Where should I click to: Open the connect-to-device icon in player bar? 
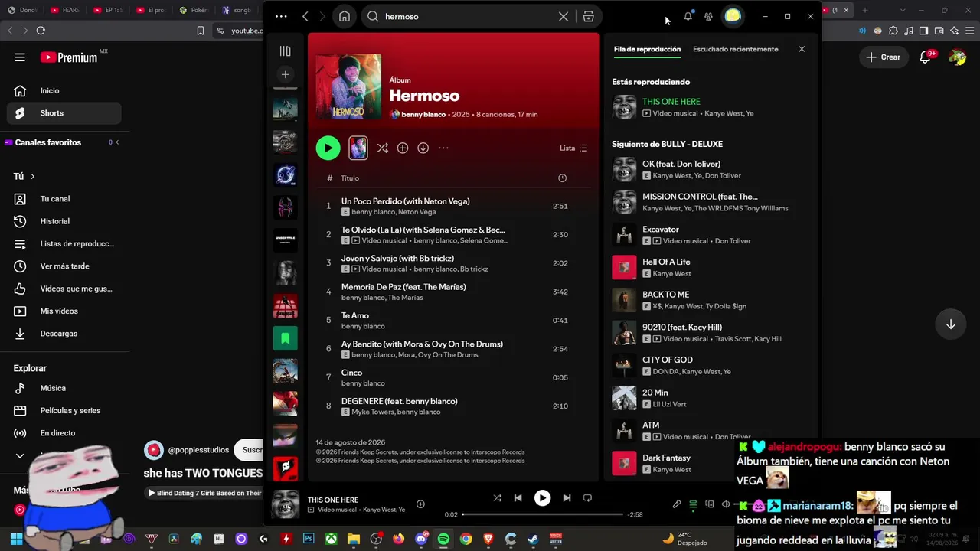pos(710,504)
